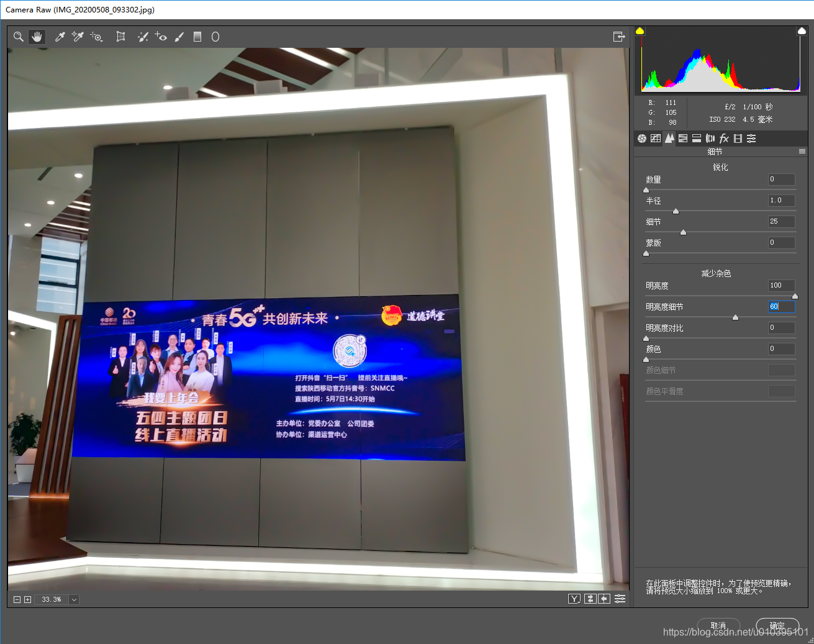Select the Spot Removal tool
Viewport: 814px width, 644px height.
[x=143, y=37]
